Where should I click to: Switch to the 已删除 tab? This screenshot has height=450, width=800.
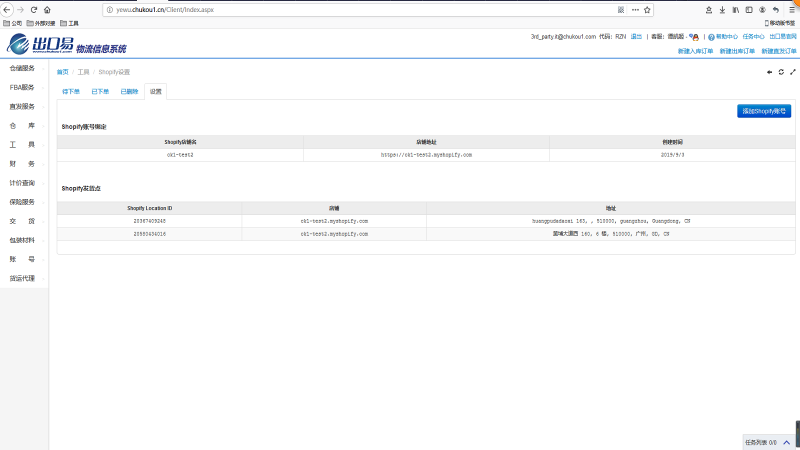[129, 91]
